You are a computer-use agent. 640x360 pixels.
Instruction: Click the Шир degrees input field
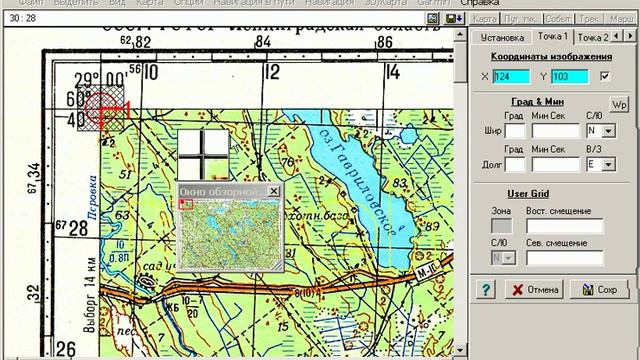[x=515, y=131]
